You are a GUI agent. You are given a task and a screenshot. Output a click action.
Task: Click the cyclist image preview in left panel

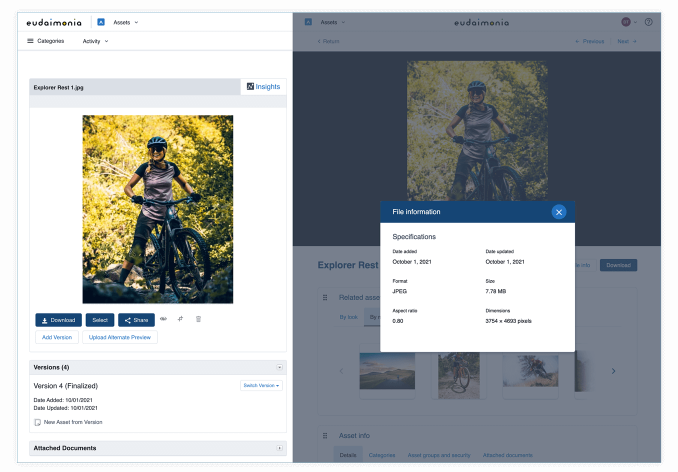[157, 209]
